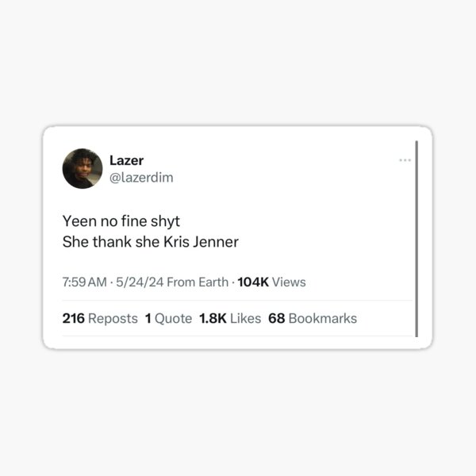Screen dimensions: 476x476
Task: Click the "From Earth" location label
Action: coord(198,282)
